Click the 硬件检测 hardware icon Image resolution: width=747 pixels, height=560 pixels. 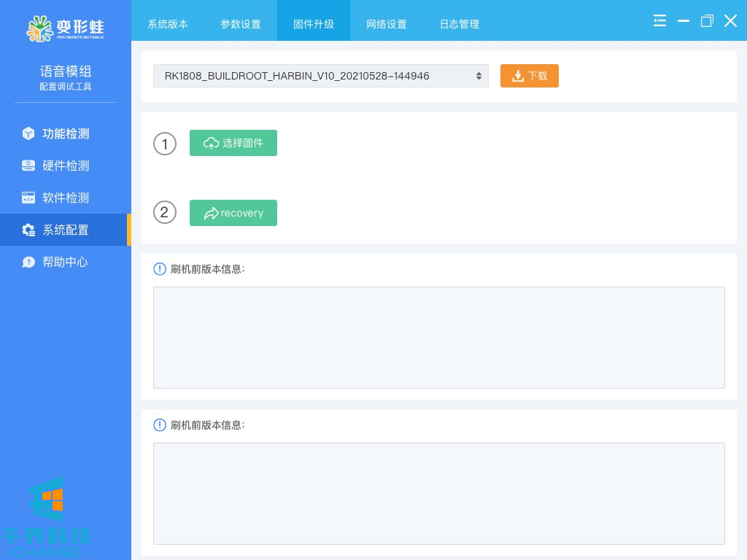(x=28, y=166)
